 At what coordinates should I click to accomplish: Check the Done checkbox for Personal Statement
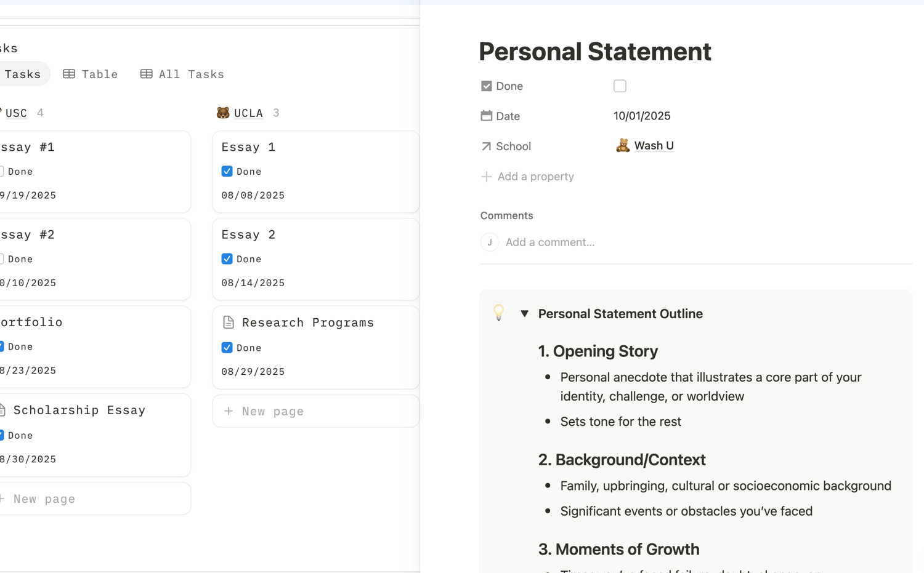tap(620, 86)
